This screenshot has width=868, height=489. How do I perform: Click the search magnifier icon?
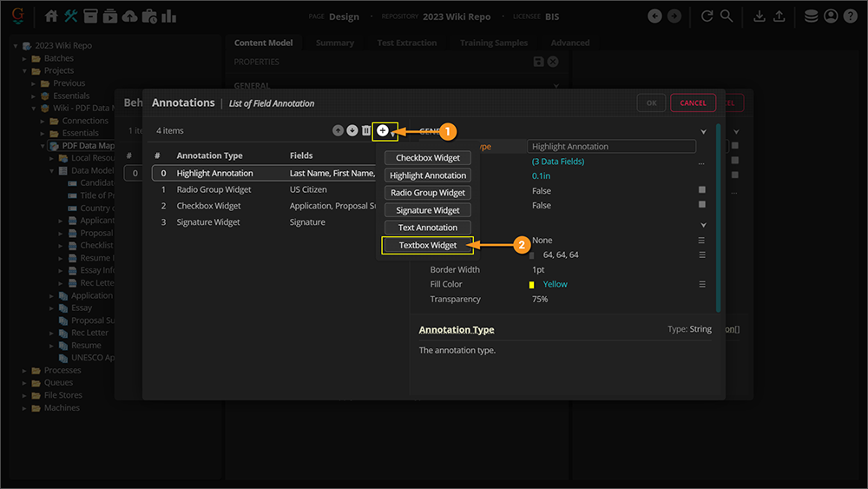(727, 16)
